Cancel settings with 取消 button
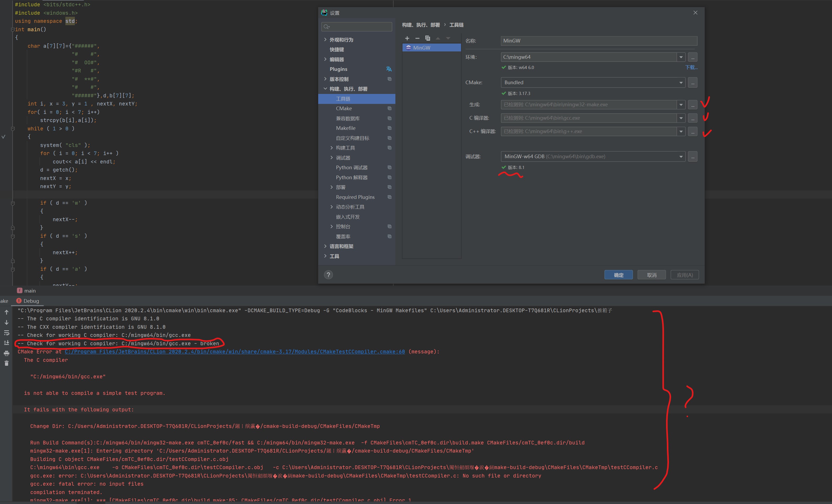 point(652,275)
